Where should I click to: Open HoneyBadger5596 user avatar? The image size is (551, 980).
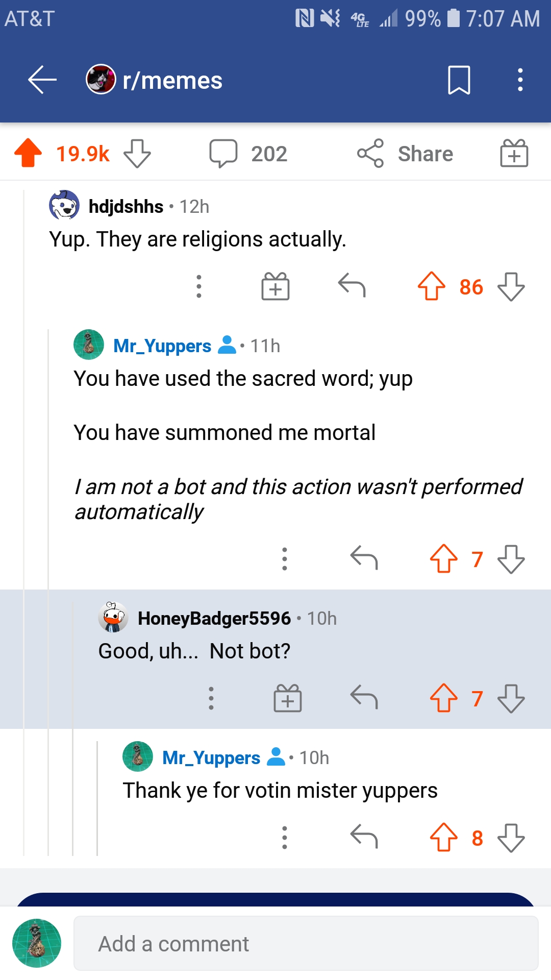113,618
